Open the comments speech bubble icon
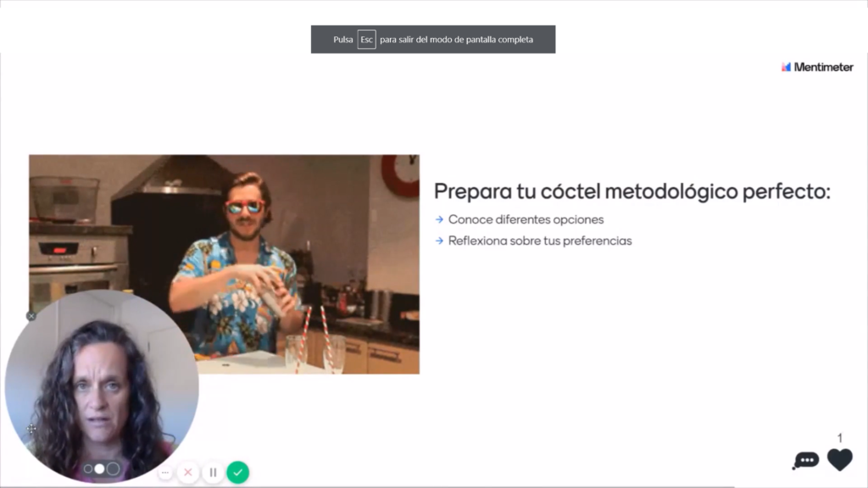The image size is (868, 488). (x=804, y=460)
